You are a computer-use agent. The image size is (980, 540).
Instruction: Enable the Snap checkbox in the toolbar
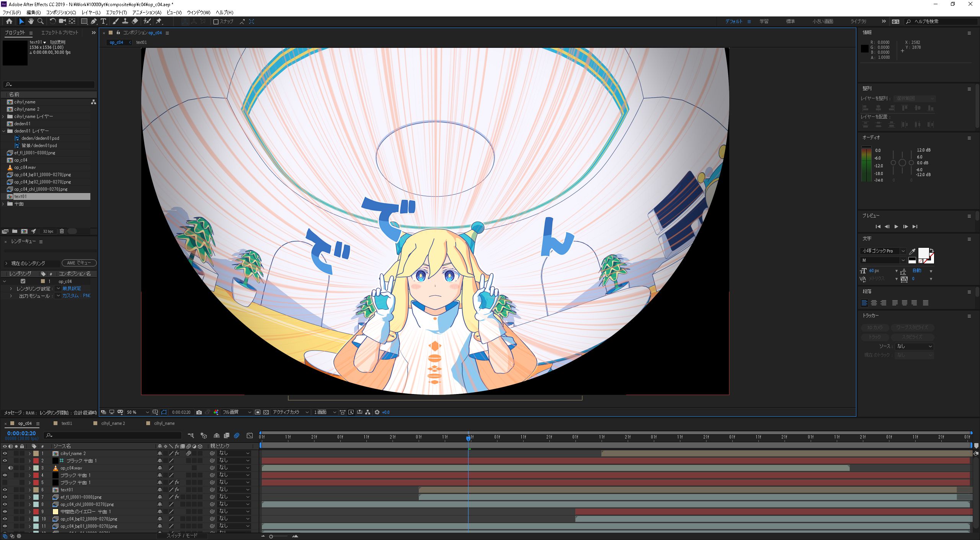[216, 22]
